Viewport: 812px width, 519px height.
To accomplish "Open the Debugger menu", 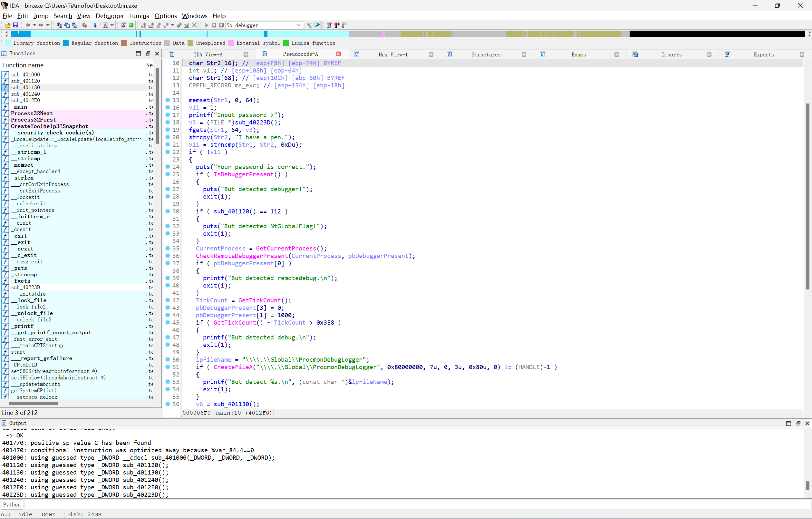I will pyautogui.click(x=110, y=16).
